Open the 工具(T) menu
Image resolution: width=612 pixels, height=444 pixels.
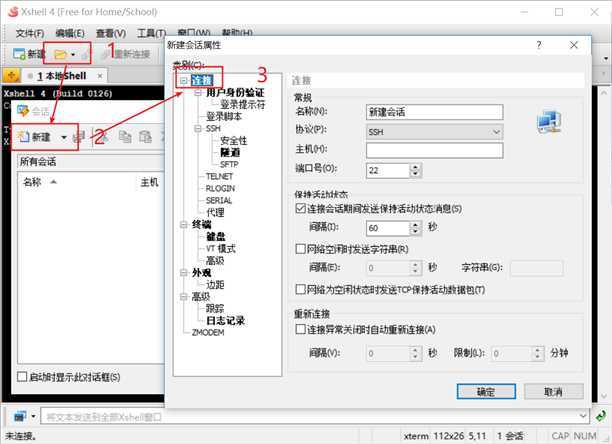click(151, 33)
